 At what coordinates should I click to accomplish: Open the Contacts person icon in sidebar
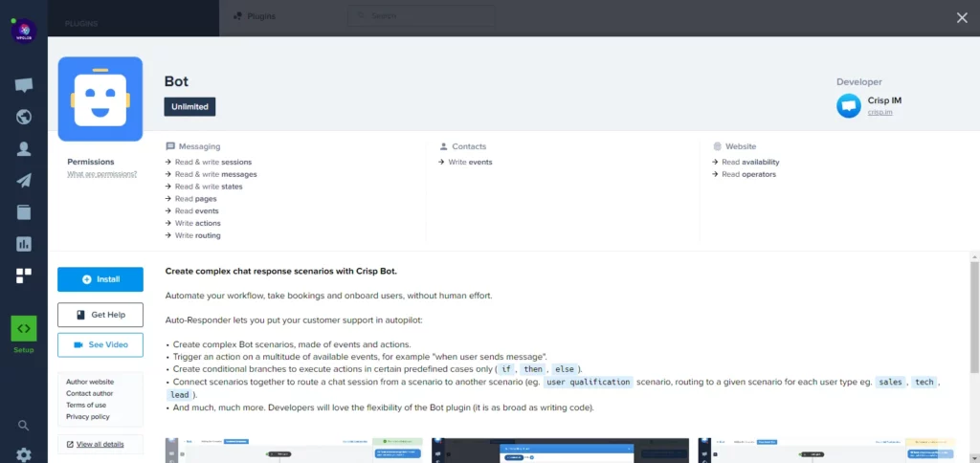point(24,148)
